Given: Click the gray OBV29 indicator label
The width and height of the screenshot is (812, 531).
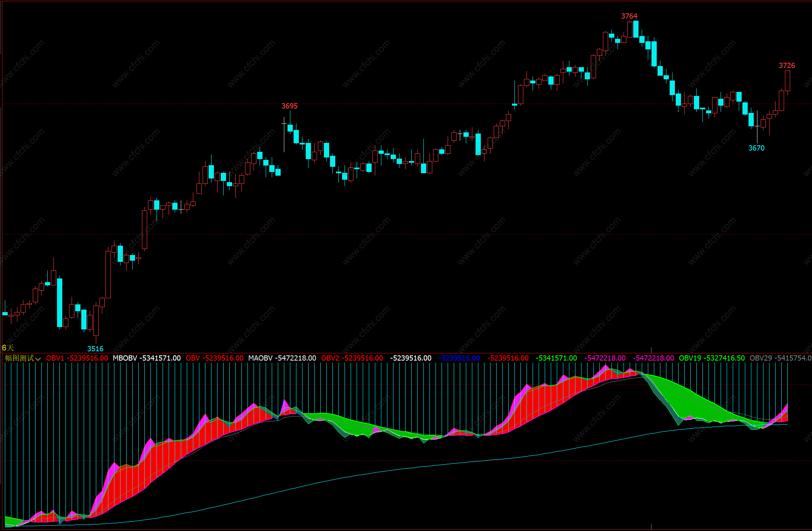Looking at the screenshot, I should pos(780,358).
